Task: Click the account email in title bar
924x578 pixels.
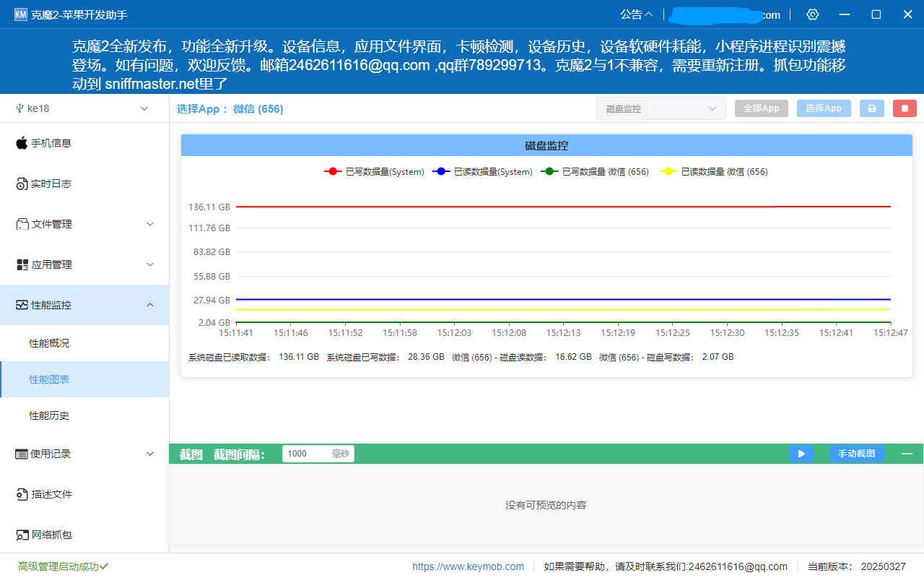Action: 724,14
